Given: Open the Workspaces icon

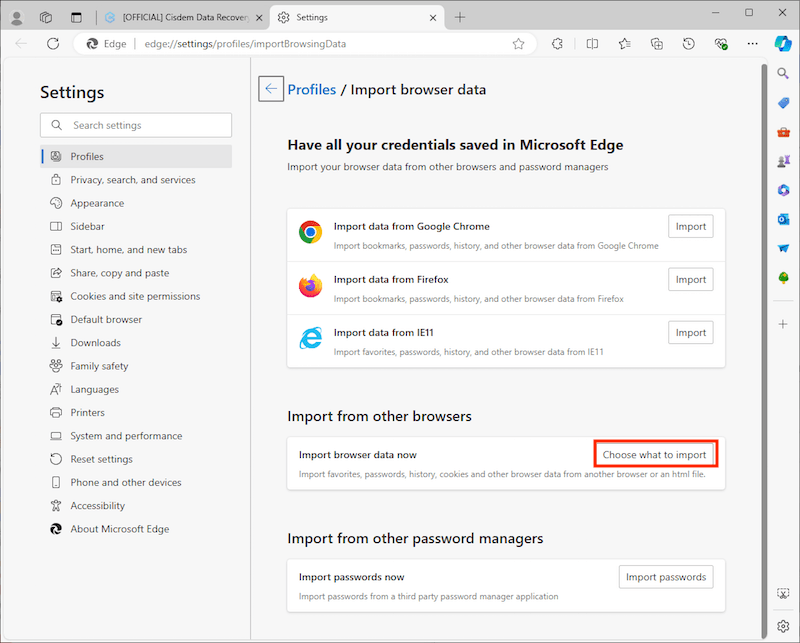Looking at the screenshot, I should (x=46, y=17).
